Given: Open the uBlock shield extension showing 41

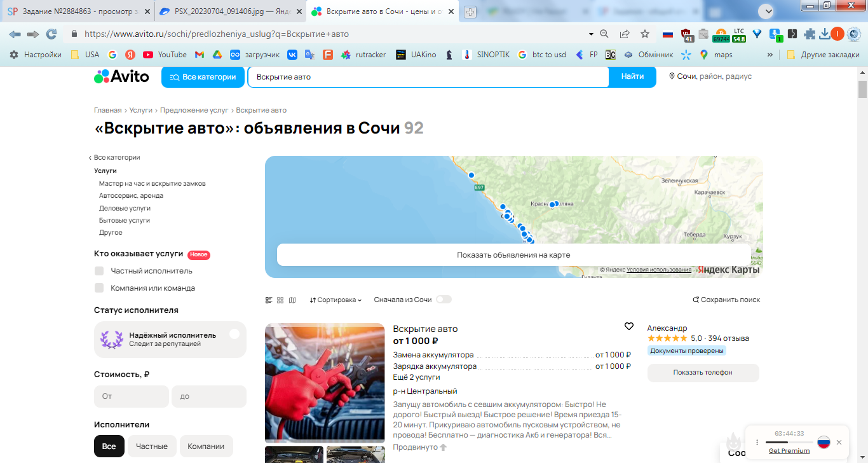Looking at the screenshot, I should (x=687, y=35).
